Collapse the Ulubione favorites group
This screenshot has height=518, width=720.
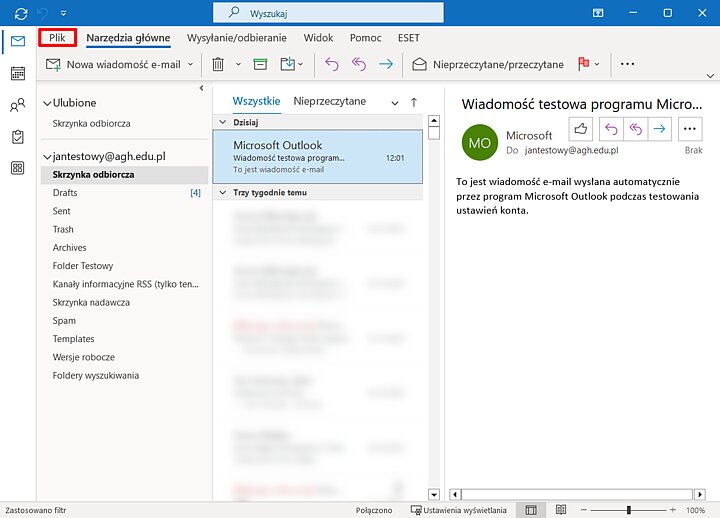pos(47,103)
